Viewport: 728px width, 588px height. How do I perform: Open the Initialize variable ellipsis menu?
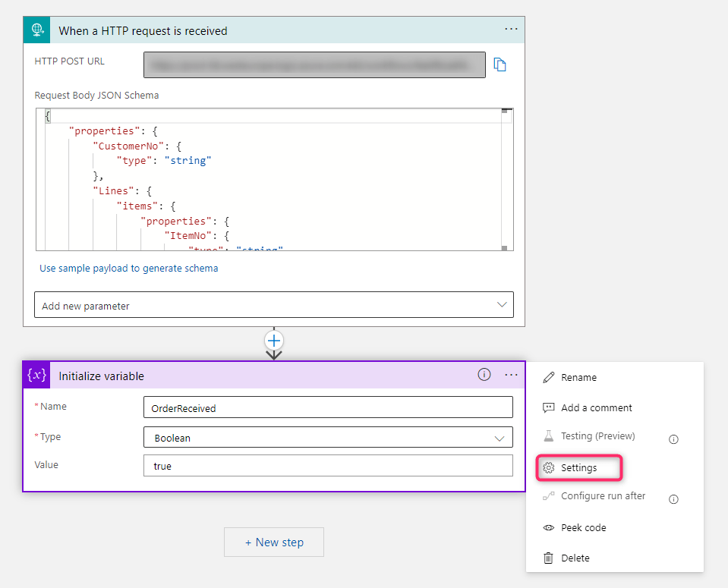[511, 375]
